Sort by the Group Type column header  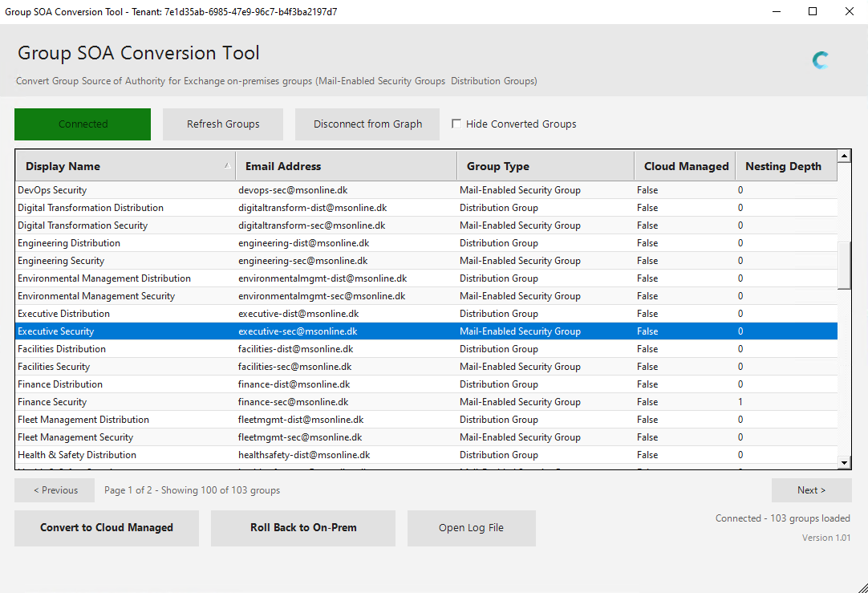[x=545, y=166]
